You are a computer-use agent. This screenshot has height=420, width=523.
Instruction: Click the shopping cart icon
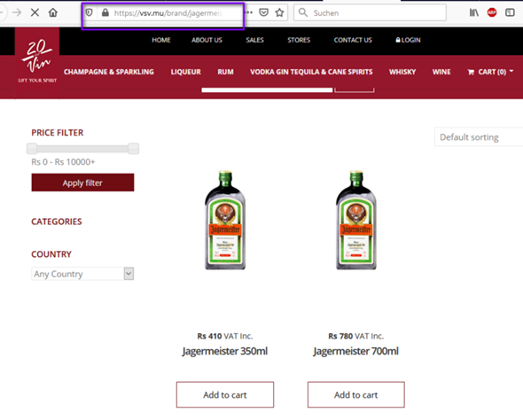[x=471, y=72]
